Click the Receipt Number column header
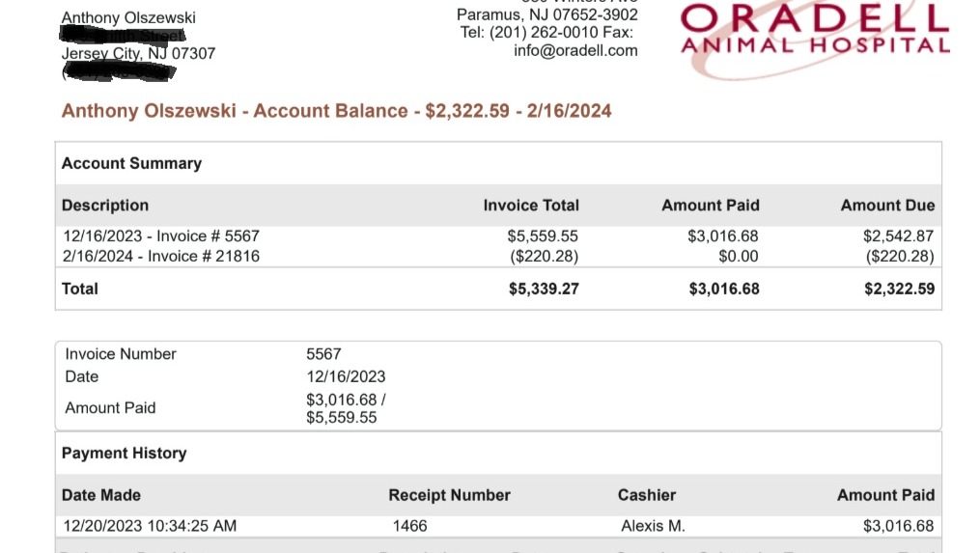 pos(449,495)
